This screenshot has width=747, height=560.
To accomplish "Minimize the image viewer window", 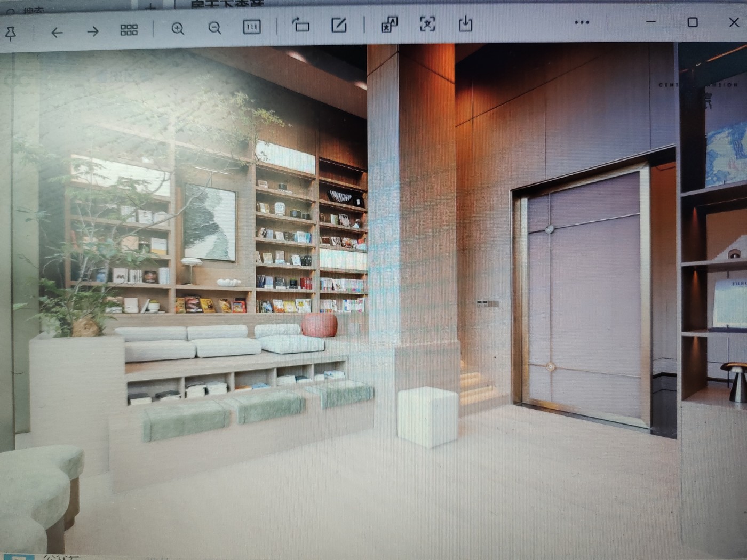I will tap(651, 22).
